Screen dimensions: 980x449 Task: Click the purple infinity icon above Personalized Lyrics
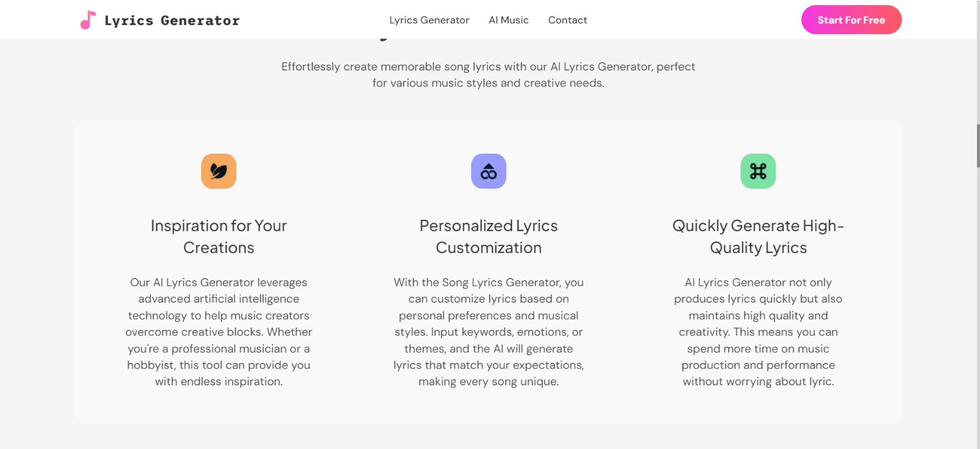pos(488,171)
